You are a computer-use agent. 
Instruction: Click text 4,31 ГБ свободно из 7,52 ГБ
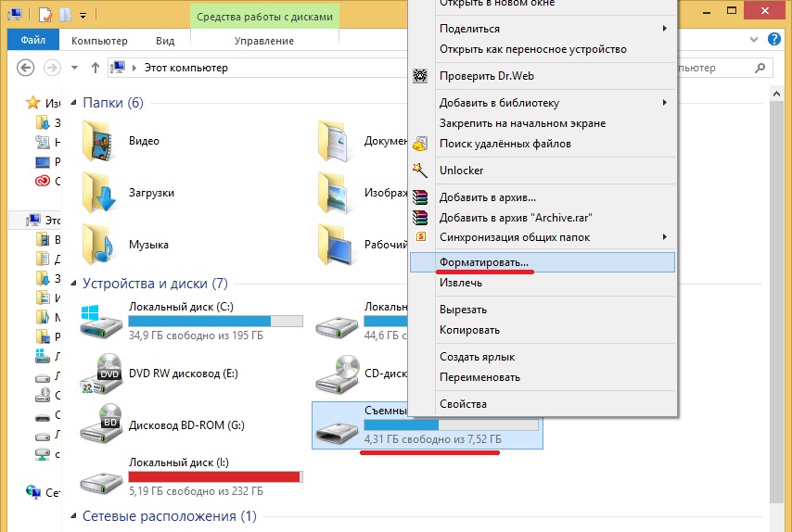433,439
